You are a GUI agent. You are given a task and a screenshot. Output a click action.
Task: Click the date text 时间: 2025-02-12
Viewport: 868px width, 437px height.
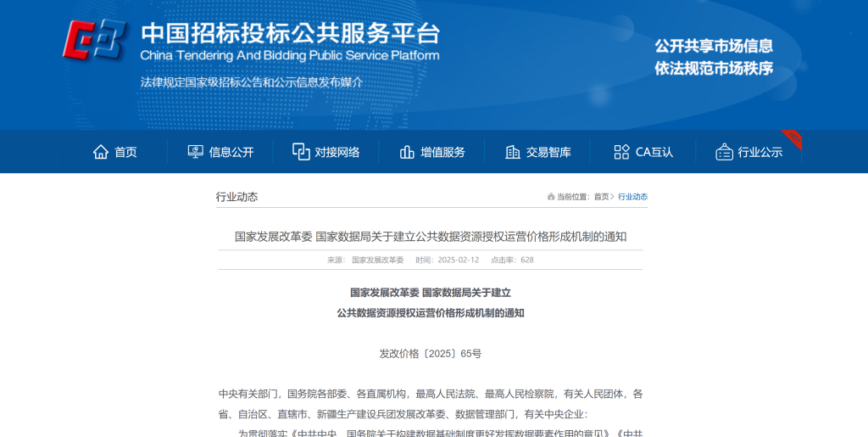click(x=448, y=260)
